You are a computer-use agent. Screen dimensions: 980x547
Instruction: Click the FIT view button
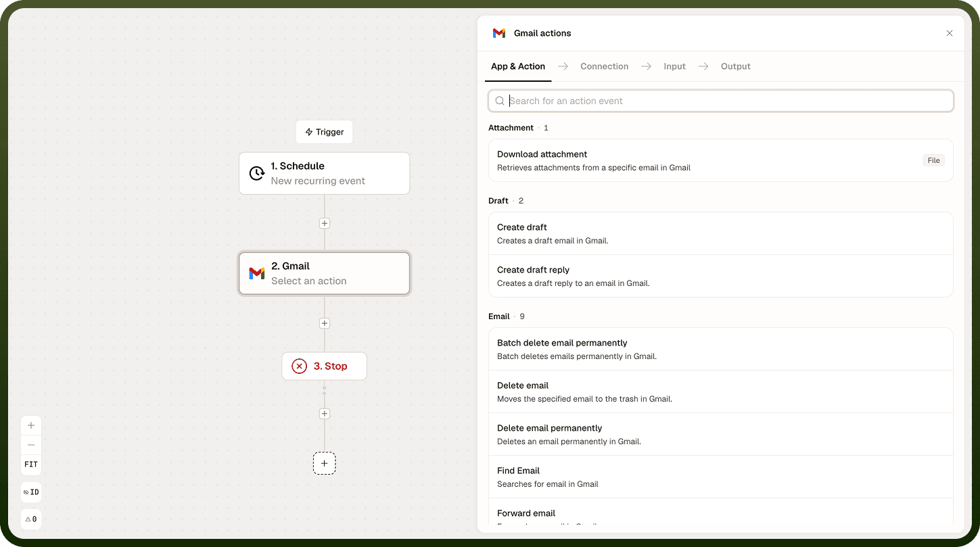click(31, 465)
